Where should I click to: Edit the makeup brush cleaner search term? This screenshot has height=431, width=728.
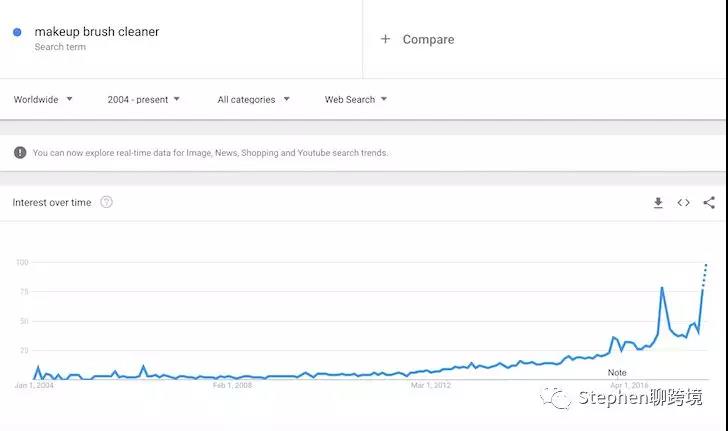pos(97,32)
